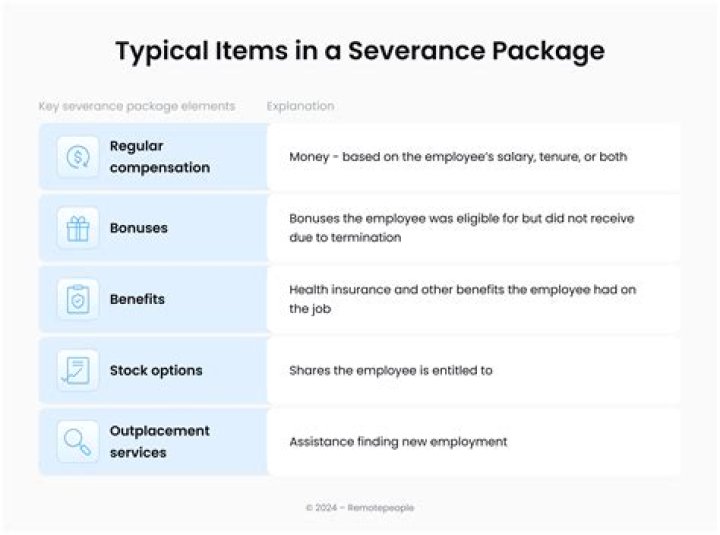Click the Remotepeople copyright footer text
720x535 pixels.
360,508
